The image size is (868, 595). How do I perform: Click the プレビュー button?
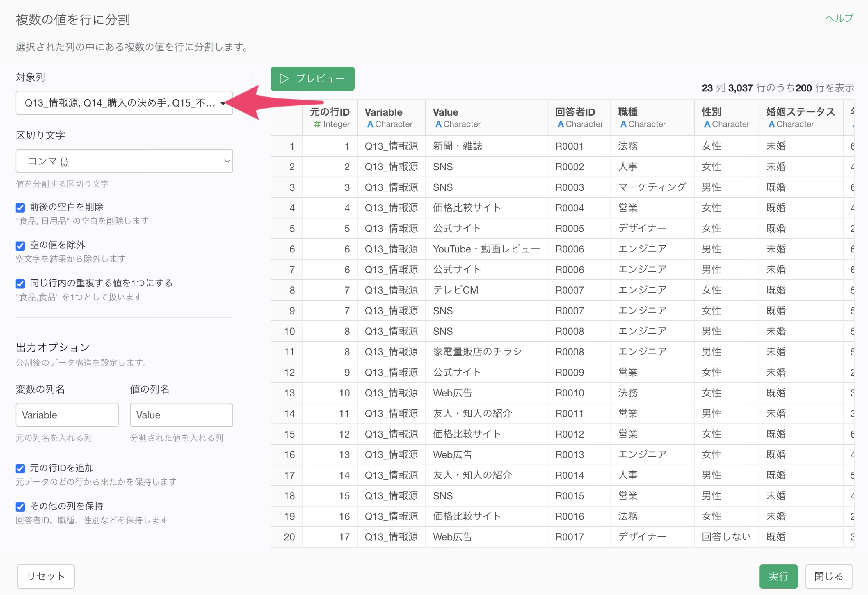(x=312, y=79)
